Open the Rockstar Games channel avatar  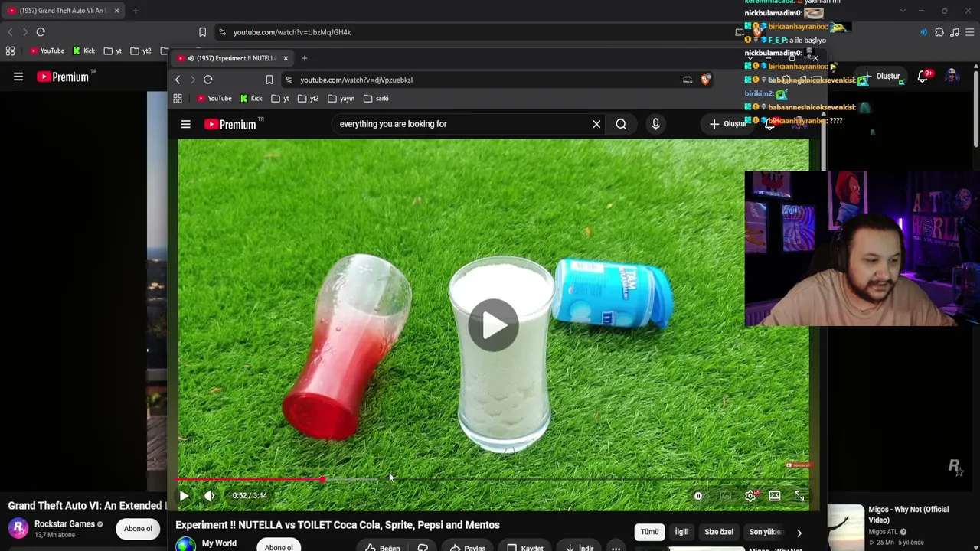(x=18, y=529)
